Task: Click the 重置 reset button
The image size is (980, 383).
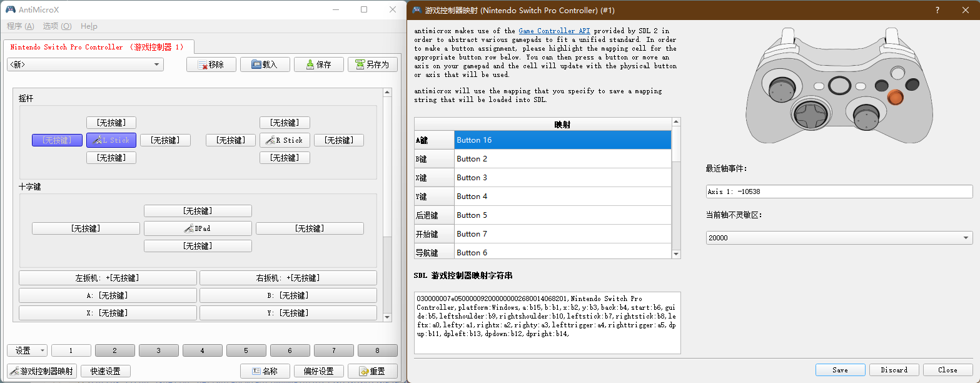Action: click(x=372, y=371)
